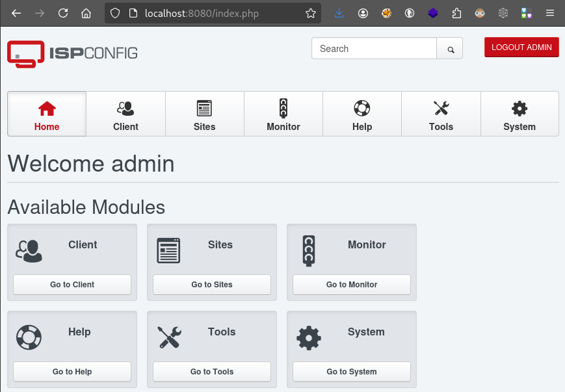The height and width of the screenshot is (392, 565).
Task: Click the Client people icon on Client module card
Action: [29, 251]
